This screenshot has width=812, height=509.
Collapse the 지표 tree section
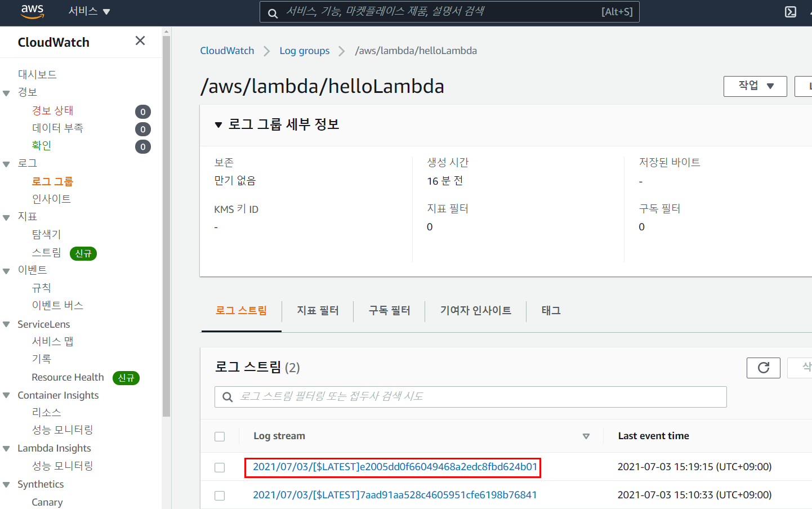pos(7,217)
